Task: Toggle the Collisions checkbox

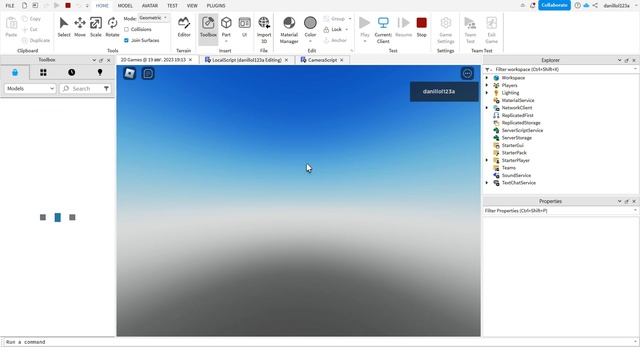Action: [x=126, y=29]
